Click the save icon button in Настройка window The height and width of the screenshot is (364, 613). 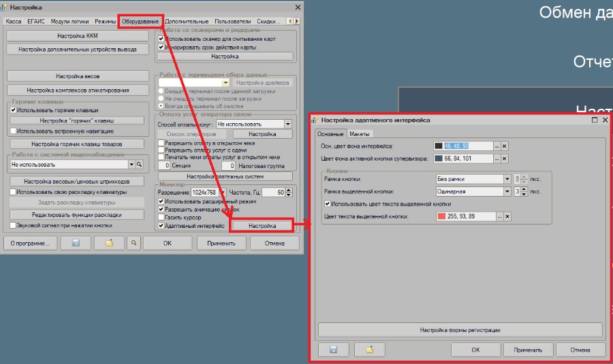(x=76, y=243)
